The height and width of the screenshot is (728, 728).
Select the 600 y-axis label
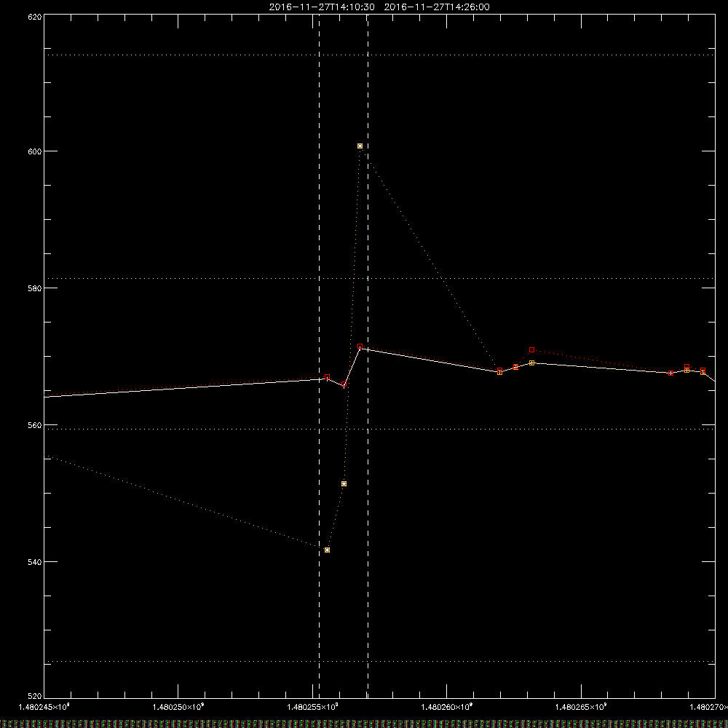click(x=35, y=151)
